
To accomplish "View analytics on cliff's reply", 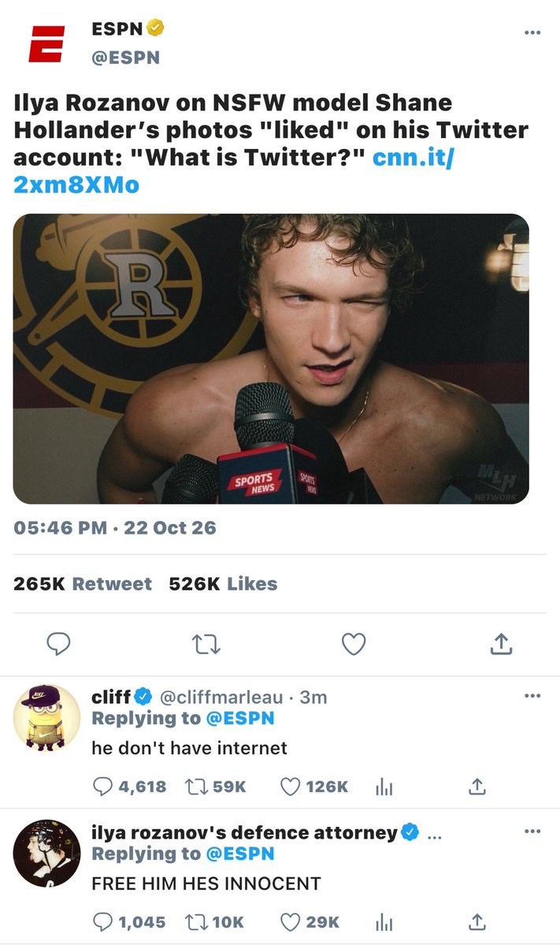I will pyautogui.click(x=384, y=787).
